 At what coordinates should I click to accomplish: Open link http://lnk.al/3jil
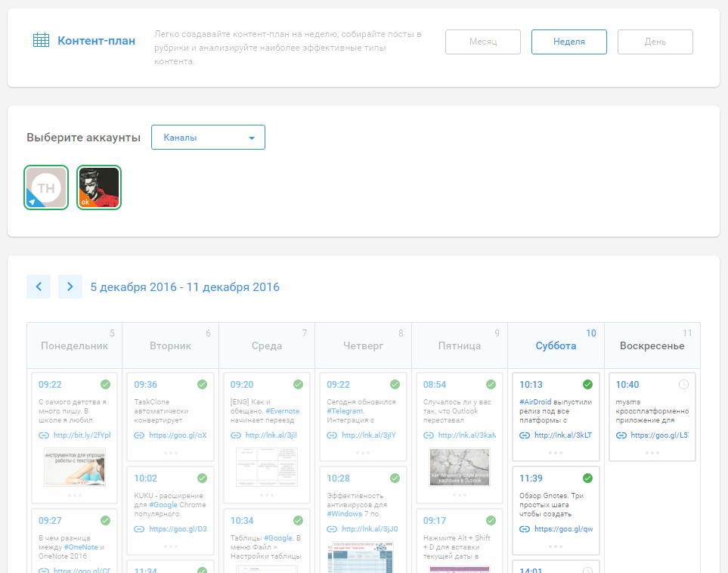point(271,435)
